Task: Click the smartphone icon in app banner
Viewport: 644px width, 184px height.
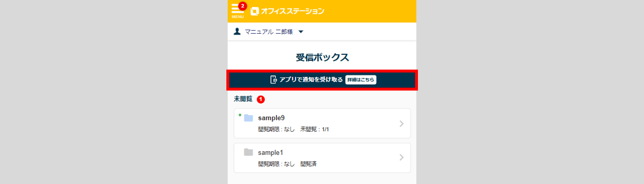Action: [273, 80]
